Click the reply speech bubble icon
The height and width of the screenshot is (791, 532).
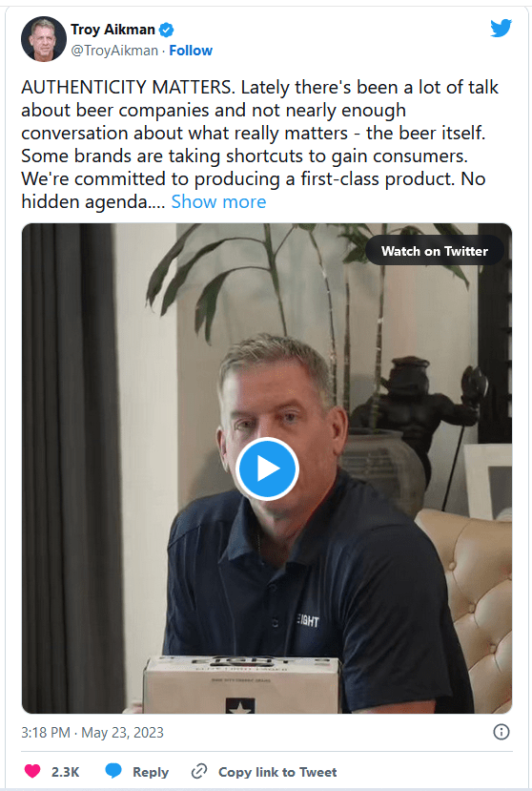coord(113,771)
